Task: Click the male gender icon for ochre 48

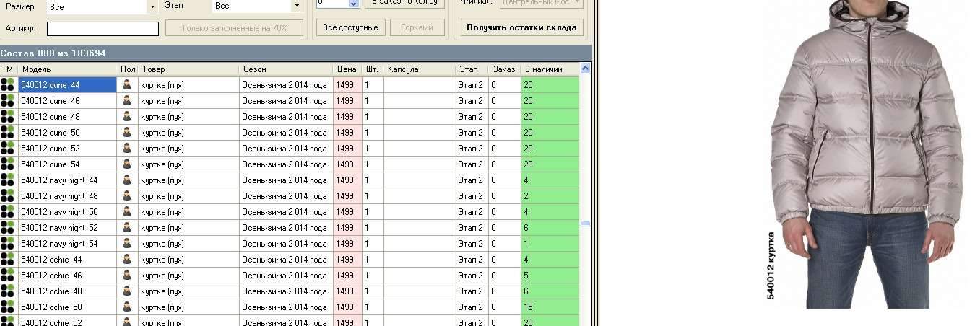Action: point(127,291)
